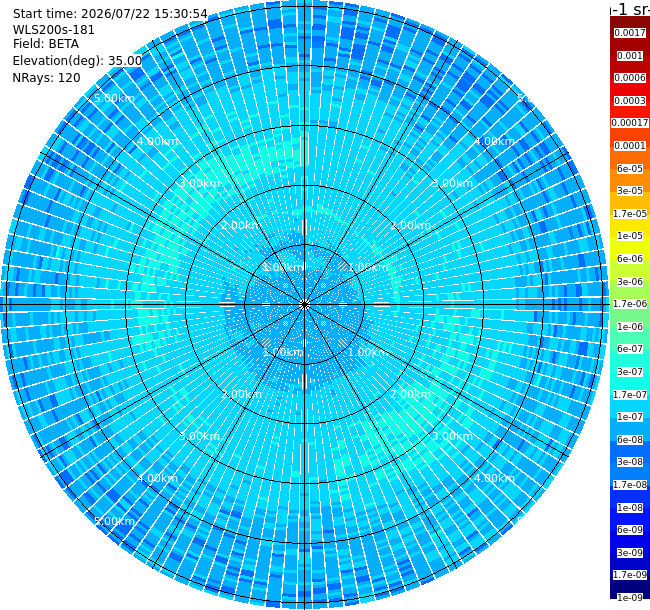Click the NRays: 120 label
This screenshot has height=610, width=650.
pos(46,78)
